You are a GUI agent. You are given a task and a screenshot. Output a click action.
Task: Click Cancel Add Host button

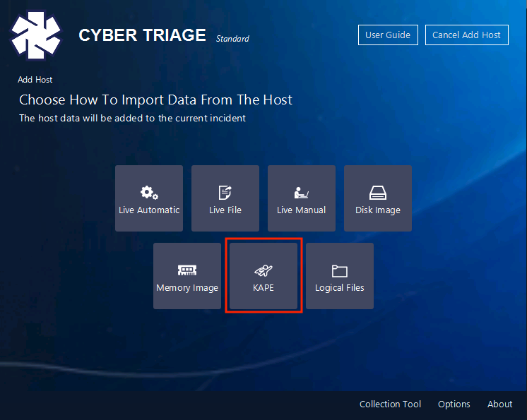coord(466,35)
